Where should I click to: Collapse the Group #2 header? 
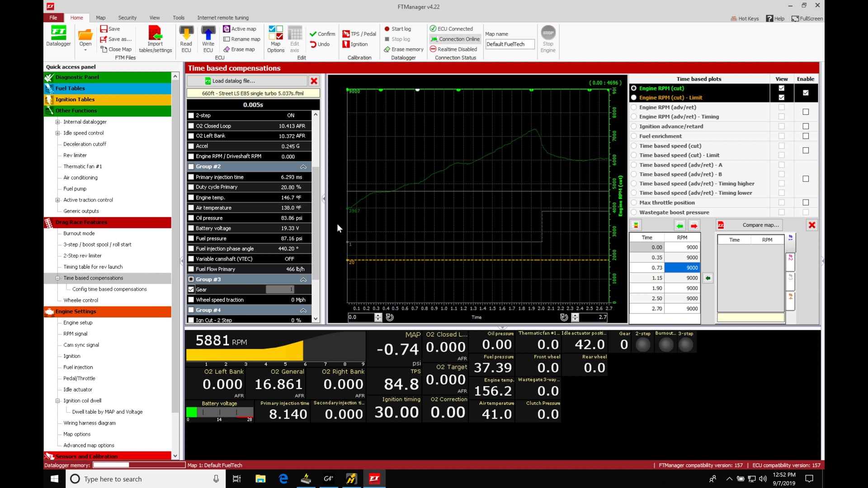pyautogui.click(x=303, y=167)
